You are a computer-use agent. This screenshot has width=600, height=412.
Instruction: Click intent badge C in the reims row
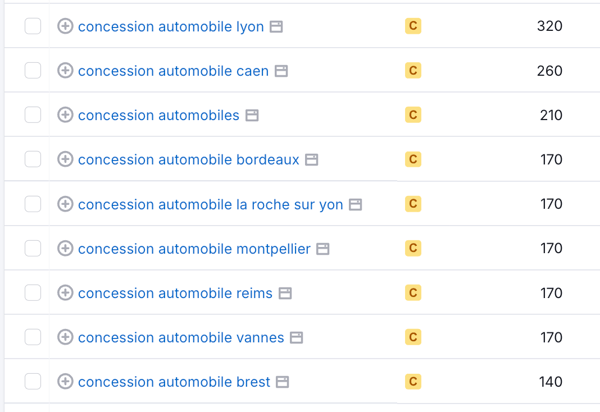(413, 293)
